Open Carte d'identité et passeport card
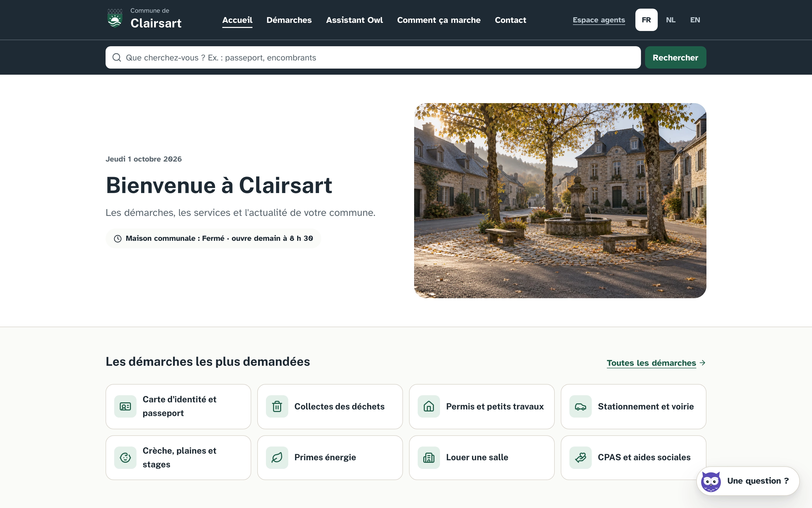Image resolution: width=812 pixels, height=508 pixels. [x=178, y=407]
